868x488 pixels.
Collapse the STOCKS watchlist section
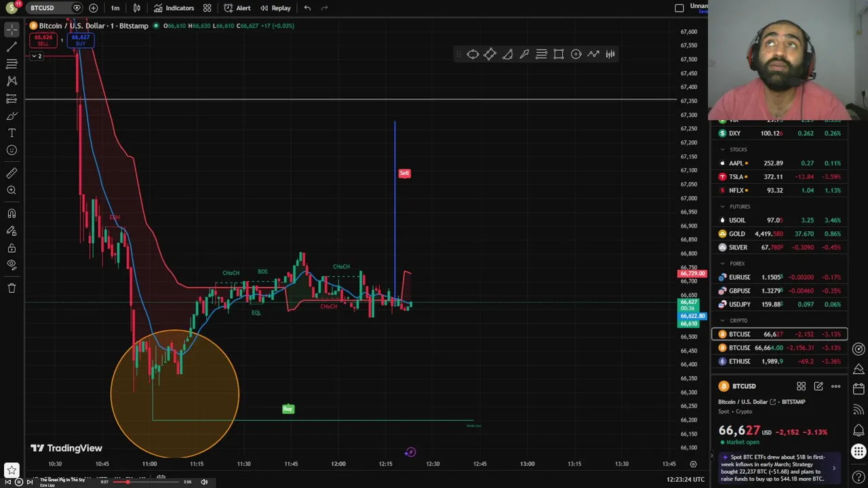[723, 150]
